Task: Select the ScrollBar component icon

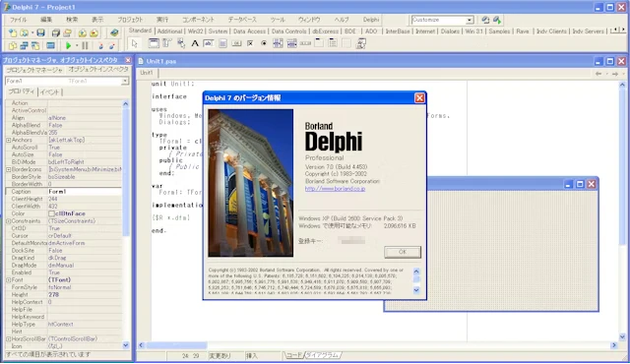Action: (305, 43)
